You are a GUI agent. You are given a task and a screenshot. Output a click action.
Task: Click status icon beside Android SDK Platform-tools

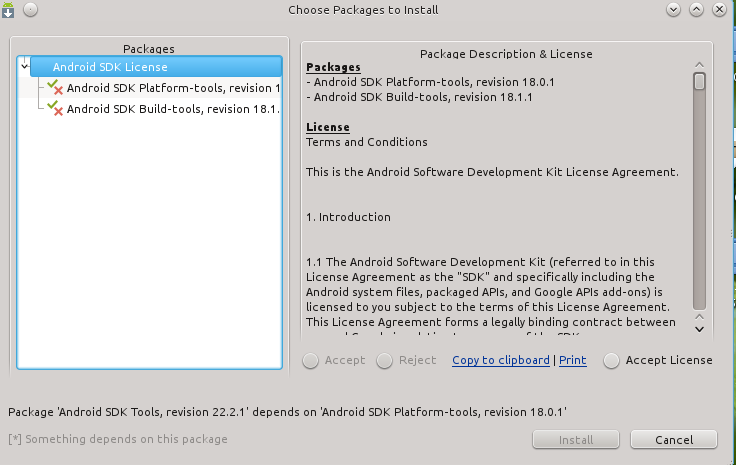[x=54, y=88]
